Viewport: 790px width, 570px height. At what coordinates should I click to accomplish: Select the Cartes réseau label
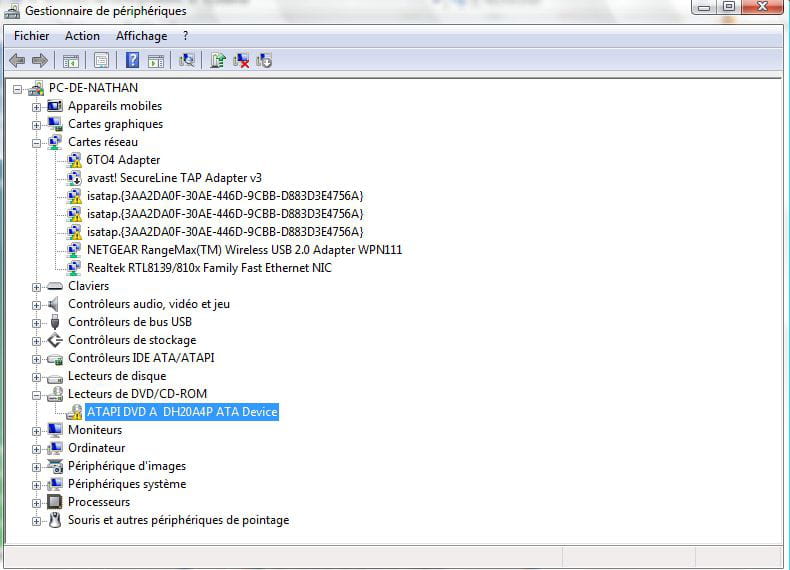(x=103, y=142)
